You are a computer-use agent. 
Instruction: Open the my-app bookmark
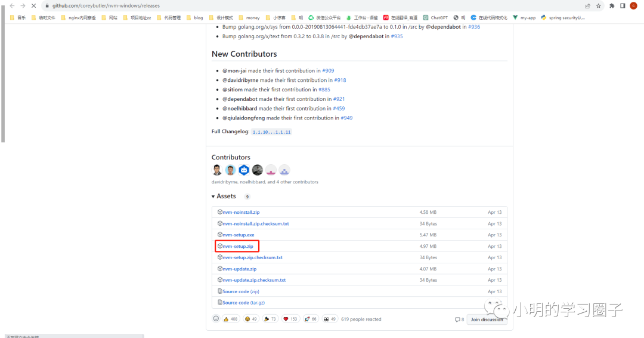pos(524,18)
